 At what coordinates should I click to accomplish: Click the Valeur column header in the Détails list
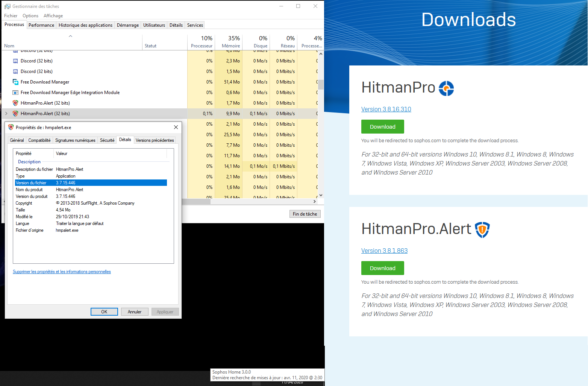point(110,153)
